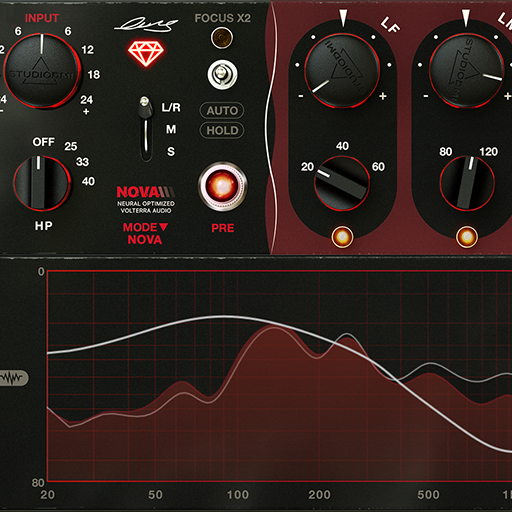Viewport: 512px width, 512px height.
Task: Click the 80 frequency label
Action: coord(446,152)
